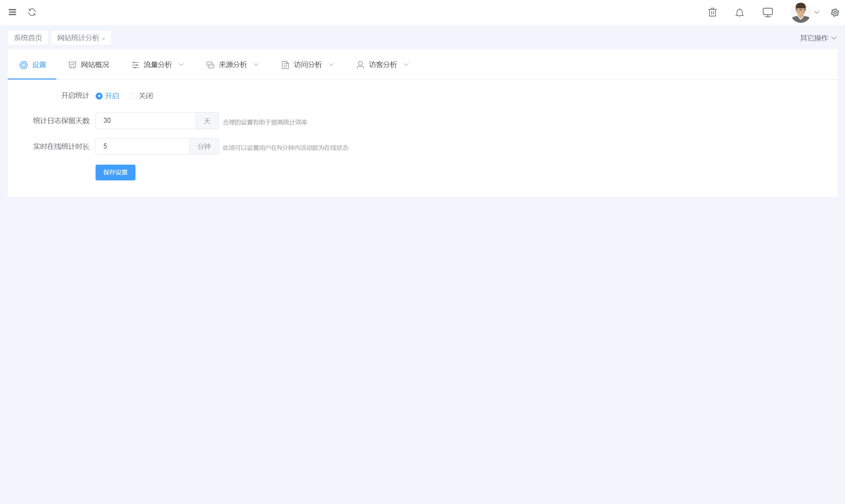Open the top-right settings gear
Image resolution: width=845 pixels, height=504 pixels.
[x=835, y=12]
